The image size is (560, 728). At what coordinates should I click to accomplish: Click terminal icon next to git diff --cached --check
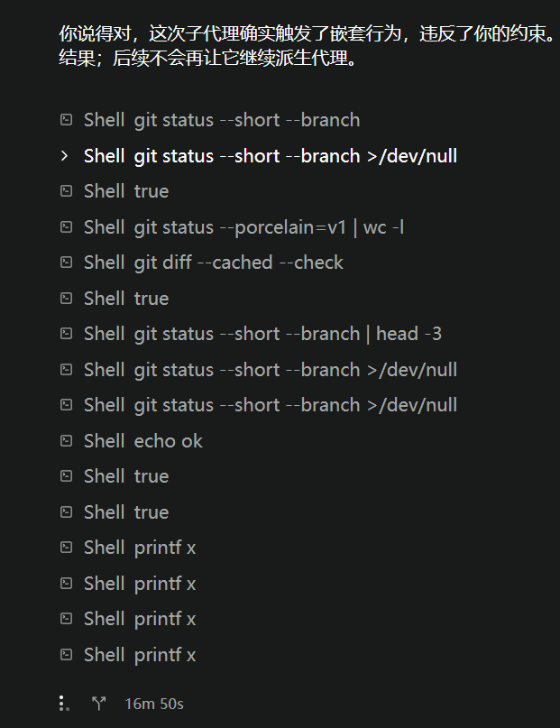coord(67,263)
